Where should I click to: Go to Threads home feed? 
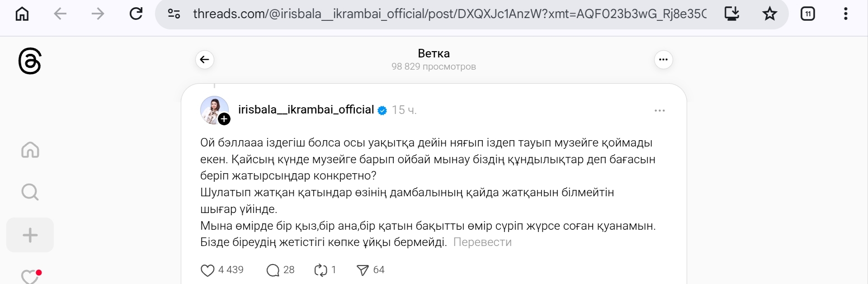click(30, 150)
